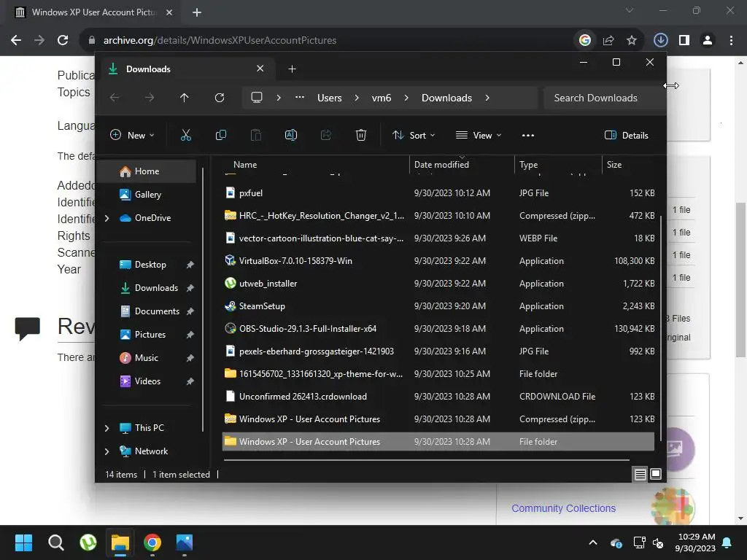Switch to details list view icon in status bar
Viewport: 747px width, 560px height.
pos(640,474)
